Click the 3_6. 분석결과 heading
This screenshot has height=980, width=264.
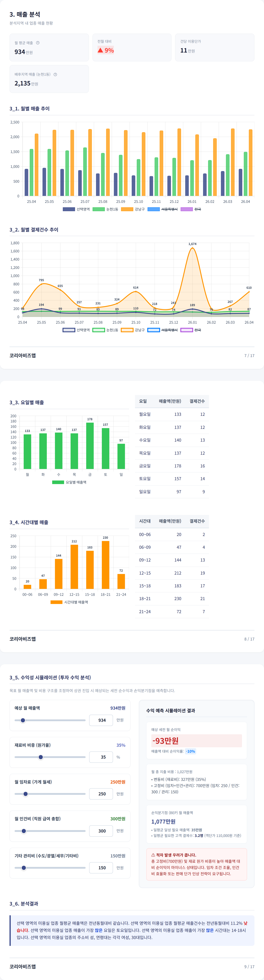click(24, 904)
